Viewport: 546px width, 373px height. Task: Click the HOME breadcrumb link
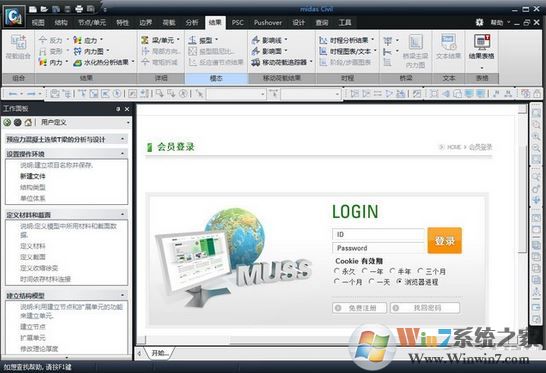(x=454, y=147)
